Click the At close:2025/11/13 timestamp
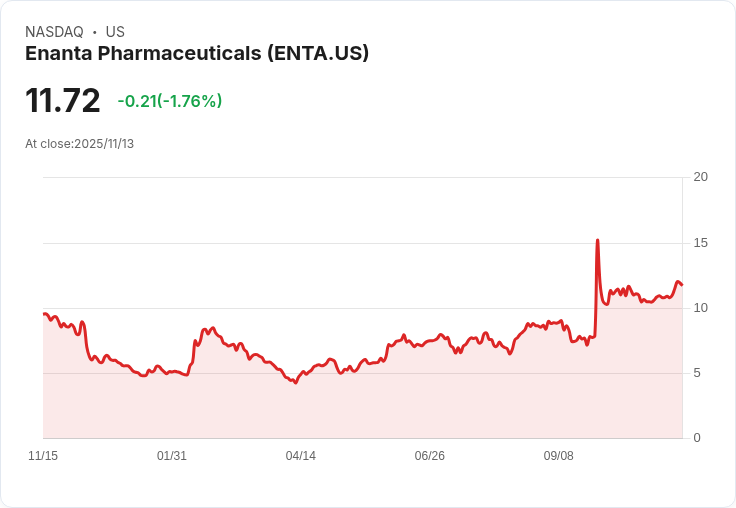Image resolution: width=736 pixels, height=508 pixels. point(79,144)
